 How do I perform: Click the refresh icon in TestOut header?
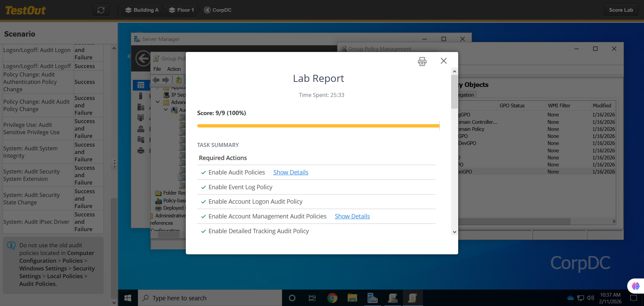(x=101, y=10)
